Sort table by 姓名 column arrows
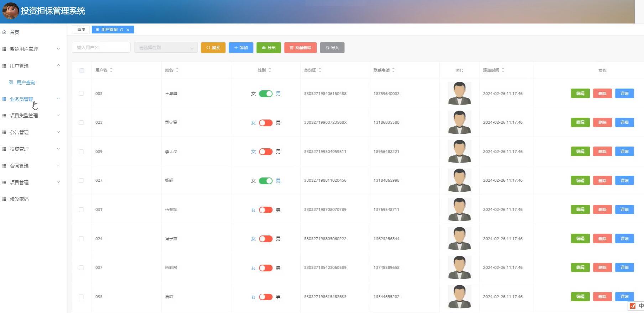The width and height of the screenshot is (644, 313). click(x=177, y=70)
